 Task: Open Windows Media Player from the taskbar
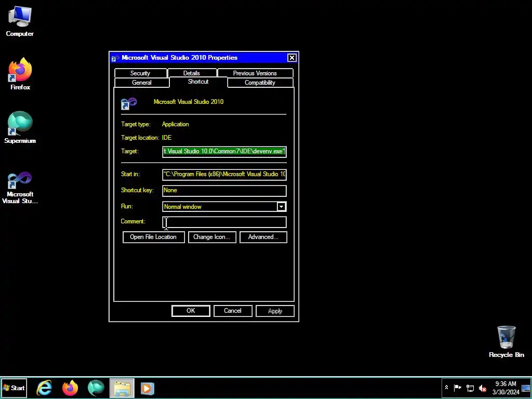148,388
